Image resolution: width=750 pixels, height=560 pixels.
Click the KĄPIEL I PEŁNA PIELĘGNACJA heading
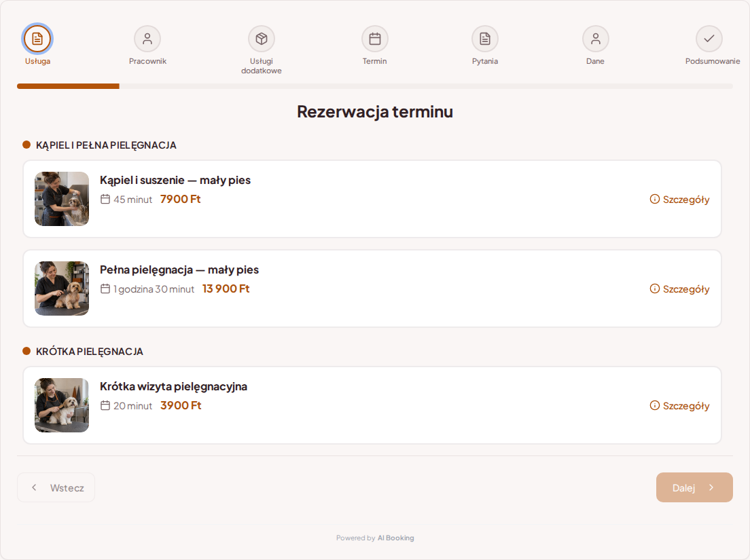point(106,145)
